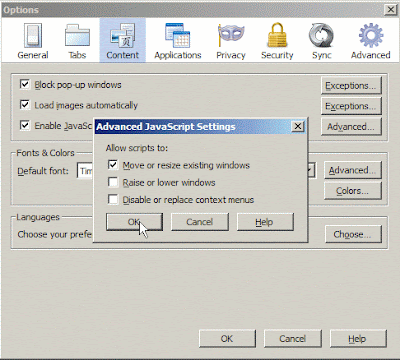
Task: Open the Applications panel icon
Action: tap(178, 41)
